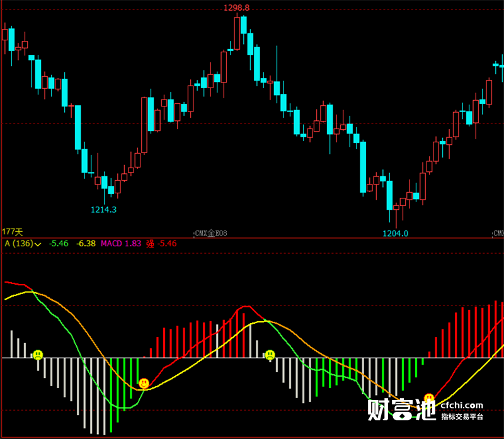
Task: Open the A (136) indicator dropdown chevron
Action: point(38,244)
